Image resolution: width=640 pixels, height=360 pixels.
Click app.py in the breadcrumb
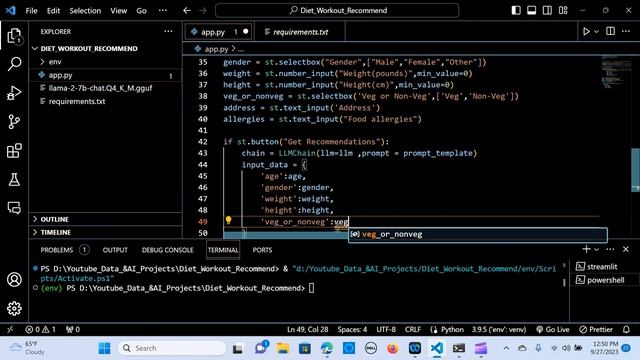(216, 49)
